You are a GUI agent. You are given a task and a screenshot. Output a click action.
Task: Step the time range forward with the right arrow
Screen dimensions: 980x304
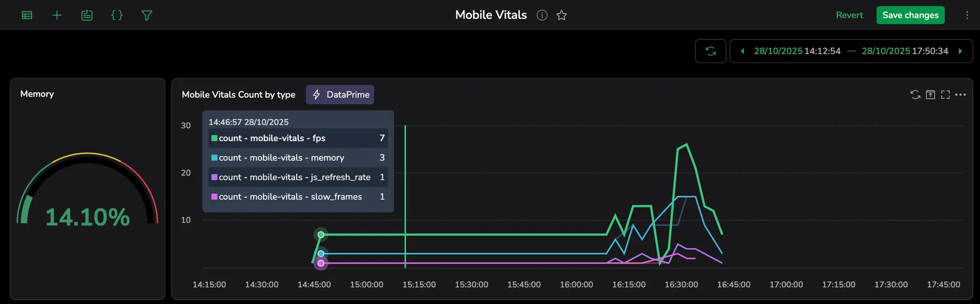click(960, 51)
